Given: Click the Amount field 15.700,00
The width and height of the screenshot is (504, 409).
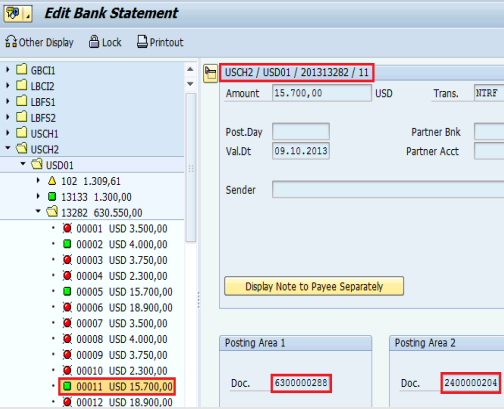Looking at the screenshot, I should click(x=322, y=93).
